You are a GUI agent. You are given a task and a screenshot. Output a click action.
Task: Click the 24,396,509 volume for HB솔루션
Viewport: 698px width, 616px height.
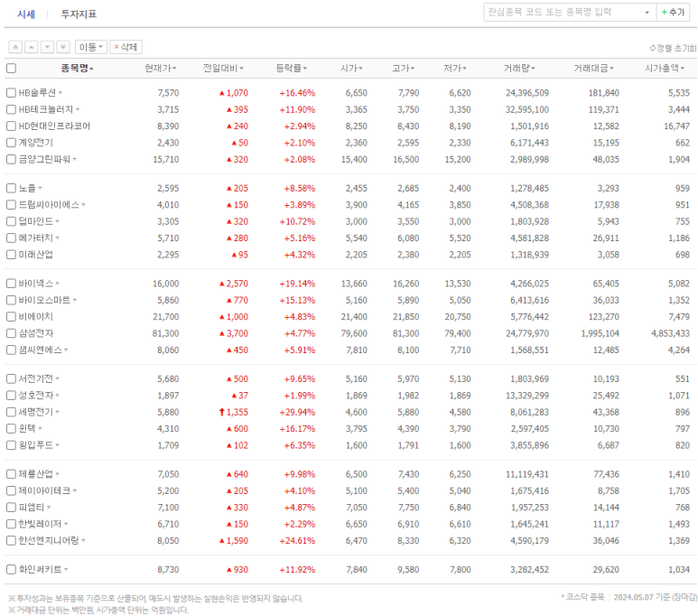coord(527,93)
